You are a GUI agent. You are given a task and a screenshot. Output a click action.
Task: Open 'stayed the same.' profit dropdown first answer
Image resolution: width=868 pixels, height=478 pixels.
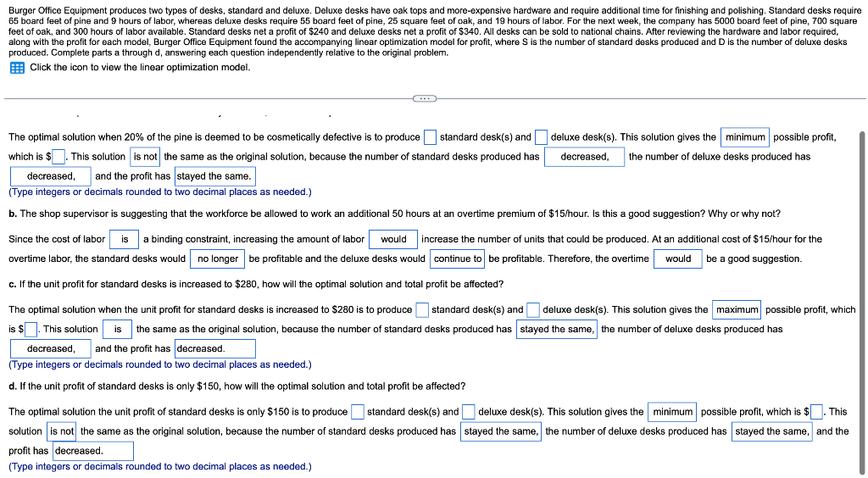pyautogui.click(x=215, y=176)
